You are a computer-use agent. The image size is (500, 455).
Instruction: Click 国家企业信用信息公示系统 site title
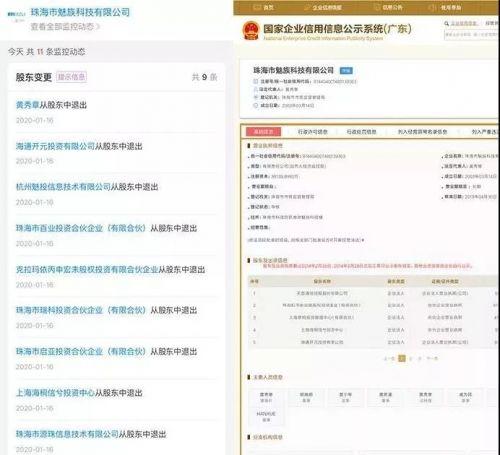click(337, 29)
